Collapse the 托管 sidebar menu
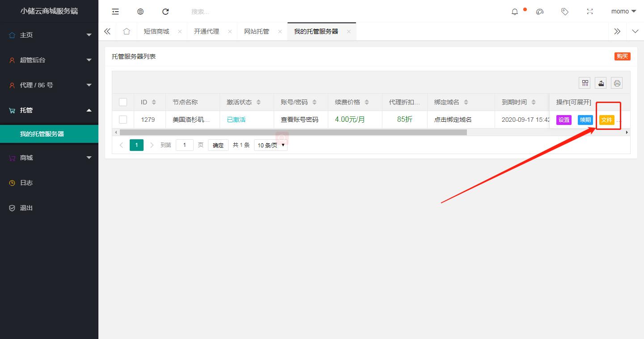The image size is (644, 339). tap(49, 110)
